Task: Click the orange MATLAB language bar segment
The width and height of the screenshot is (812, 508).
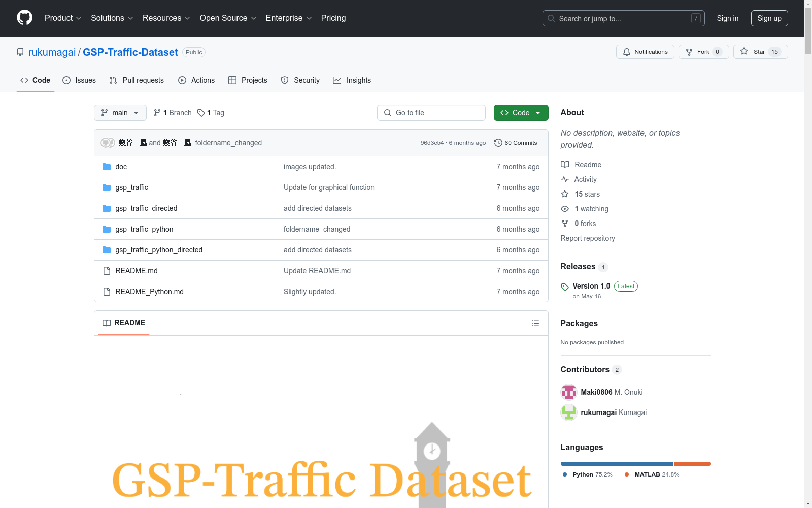Action: [x=692, y=464]
